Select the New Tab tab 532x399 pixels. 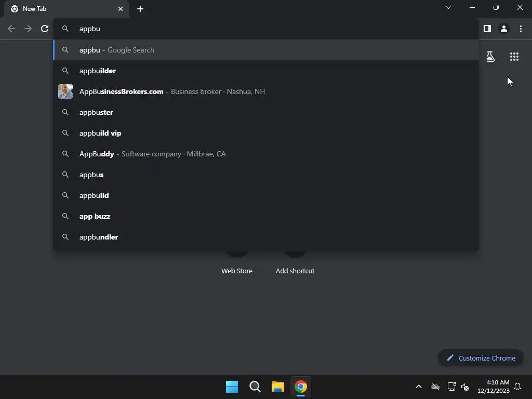(66, 9)
